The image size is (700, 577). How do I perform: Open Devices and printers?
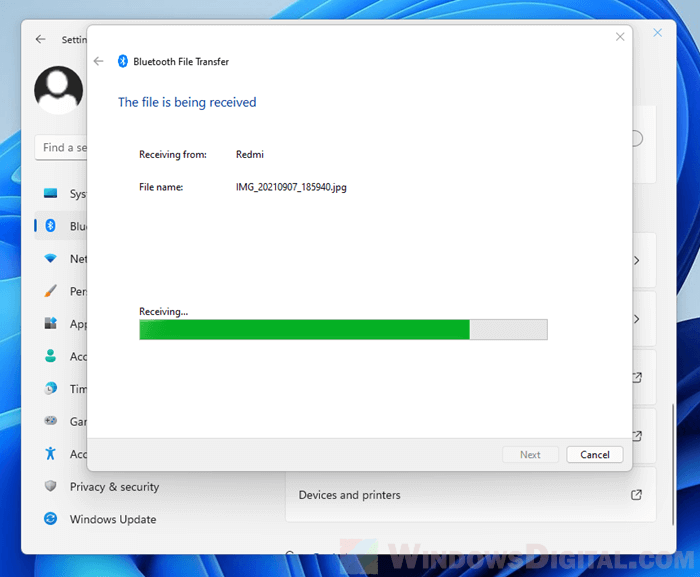tap(350, 495)
